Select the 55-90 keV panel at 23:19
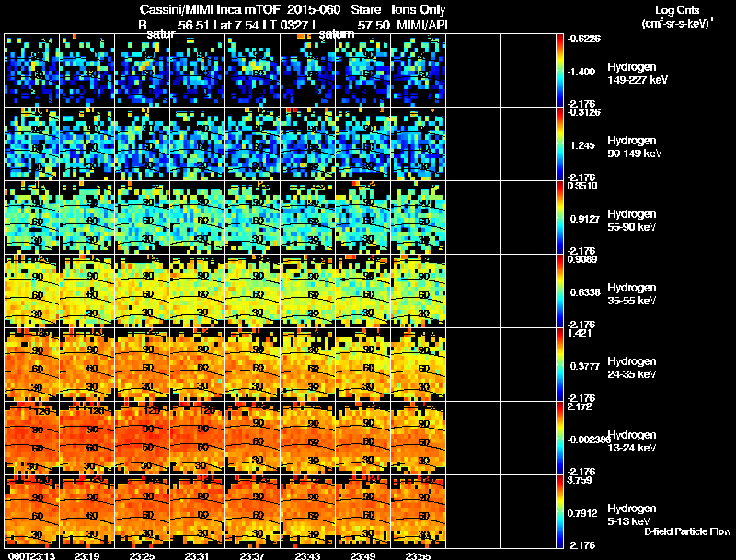The width and height of the screenshot is (736, 560). tap(86, 218)
